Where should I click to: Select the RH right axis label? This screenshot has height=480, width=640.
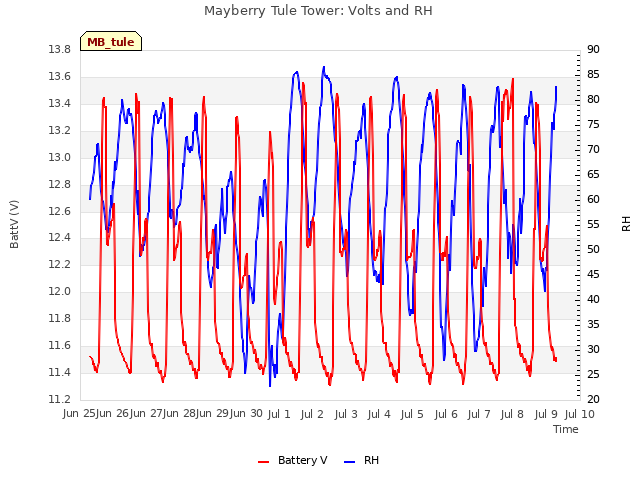point(626,224)
